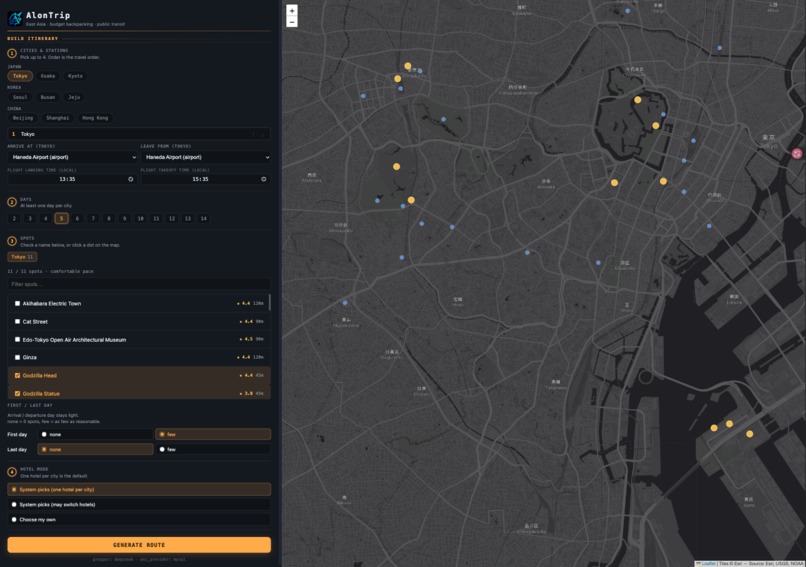The image size is (806, 567).
Task: Deselect the Tokyo city chip
Action: 20,76
